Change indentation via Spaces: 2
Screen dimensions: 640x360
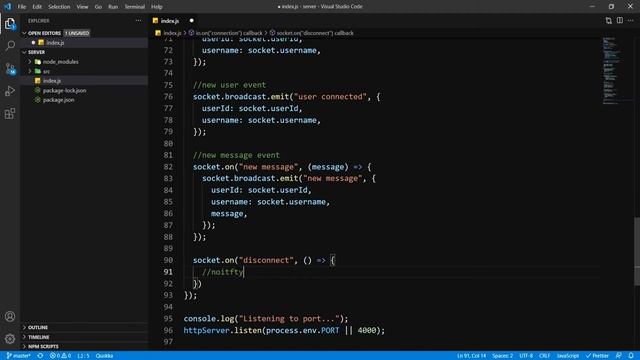[502, 356]
